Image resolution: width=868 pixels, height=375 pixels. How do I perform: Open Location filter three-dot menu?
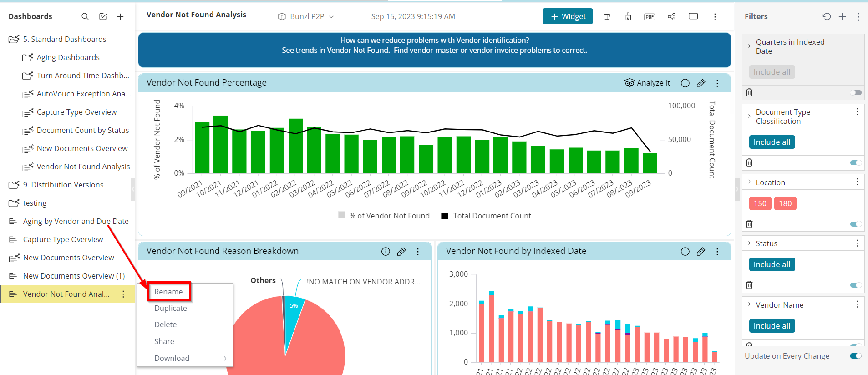click(x=858, y=182)
